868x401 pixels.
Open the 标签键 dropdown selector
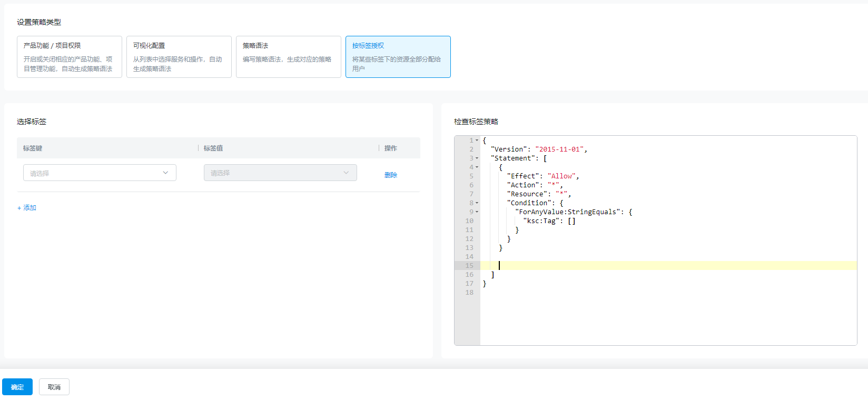100,173
